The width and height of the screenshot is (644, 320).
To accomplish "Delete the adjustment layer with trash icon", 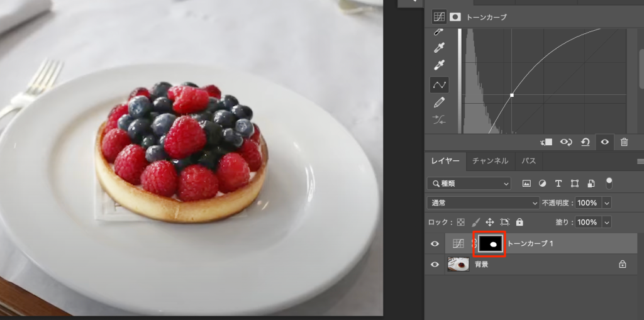I will coord(624,142).
